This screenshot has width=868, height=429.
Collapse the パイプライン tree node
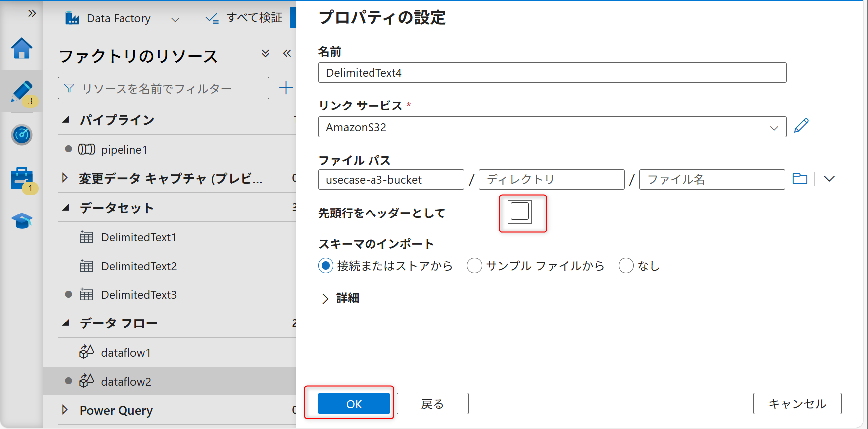point(66,120)
